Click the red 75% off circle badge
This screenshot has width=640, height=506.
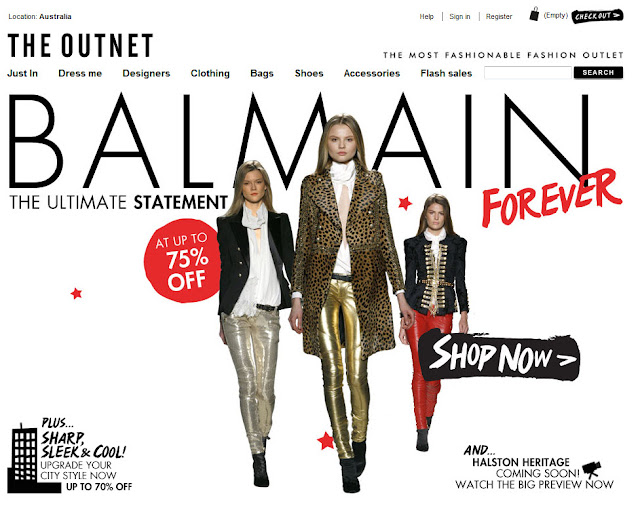[x=181, y=261]
